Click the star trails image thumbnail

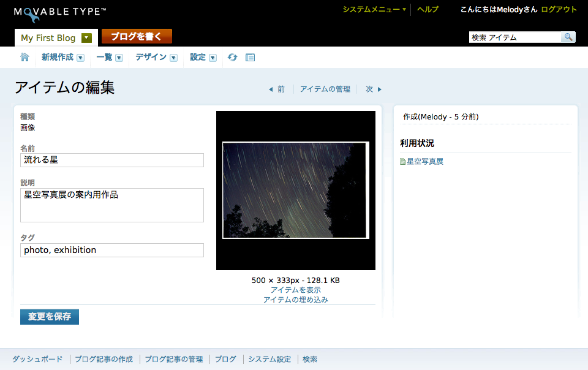[x=296, y=190]
